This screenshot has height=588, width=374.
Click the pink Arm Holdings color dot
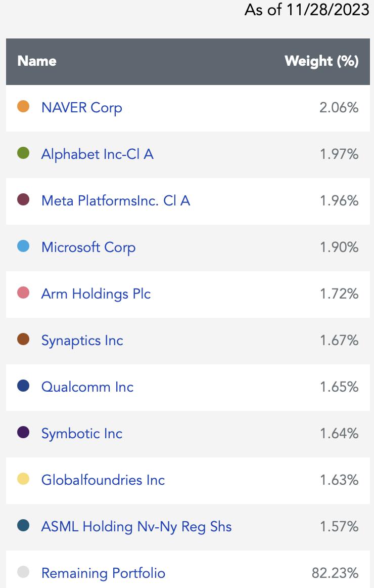pos(23,292)
